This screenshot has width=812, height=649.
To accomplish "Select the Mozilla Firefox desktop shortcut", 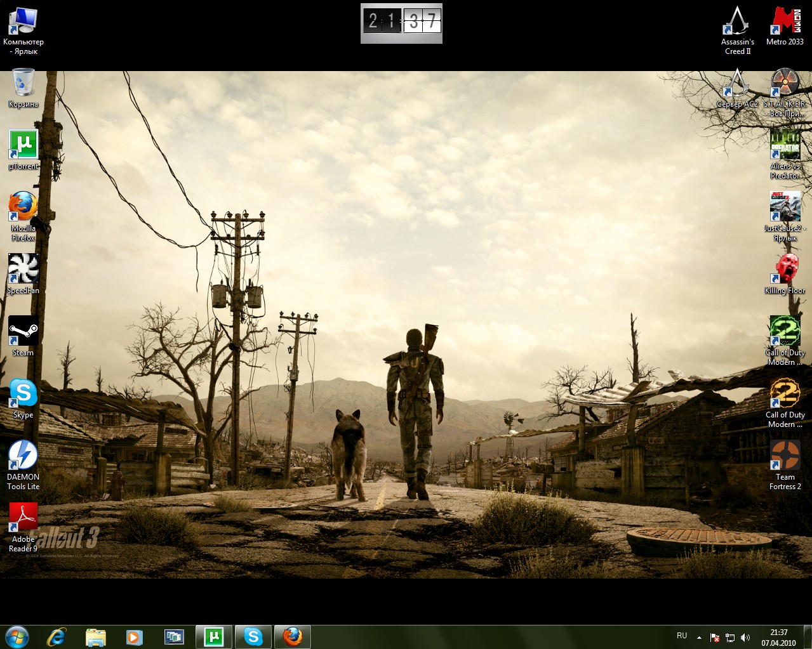I will point(23,216).
